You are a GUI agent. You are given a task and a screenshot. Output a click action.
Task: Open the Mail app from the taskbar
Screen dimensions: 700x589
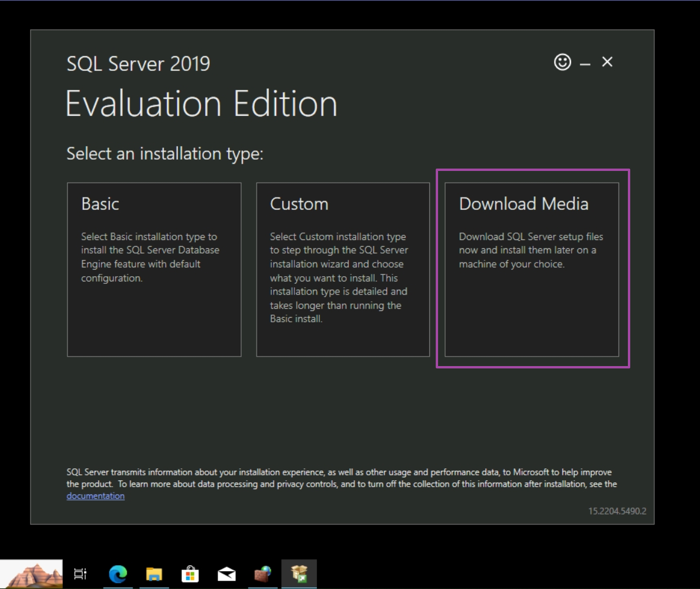tap(226, 574)
